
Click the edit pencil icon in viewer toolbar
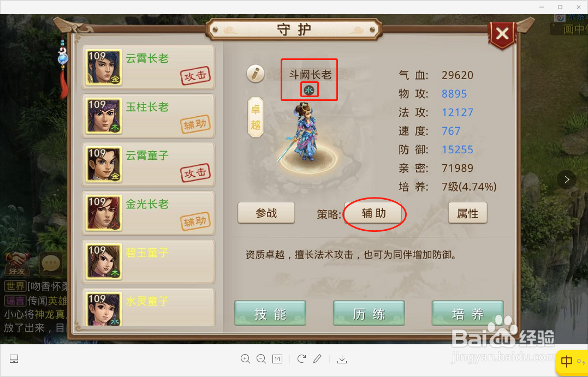(317, 359)
